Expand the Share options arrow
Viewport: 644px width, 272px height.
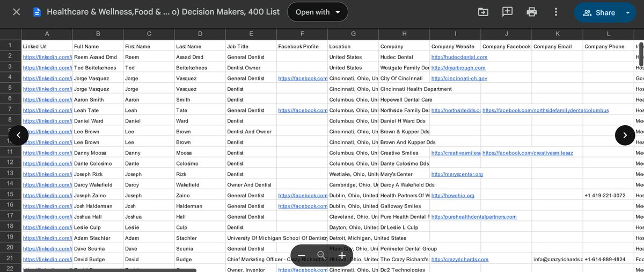tap(628, 12)
